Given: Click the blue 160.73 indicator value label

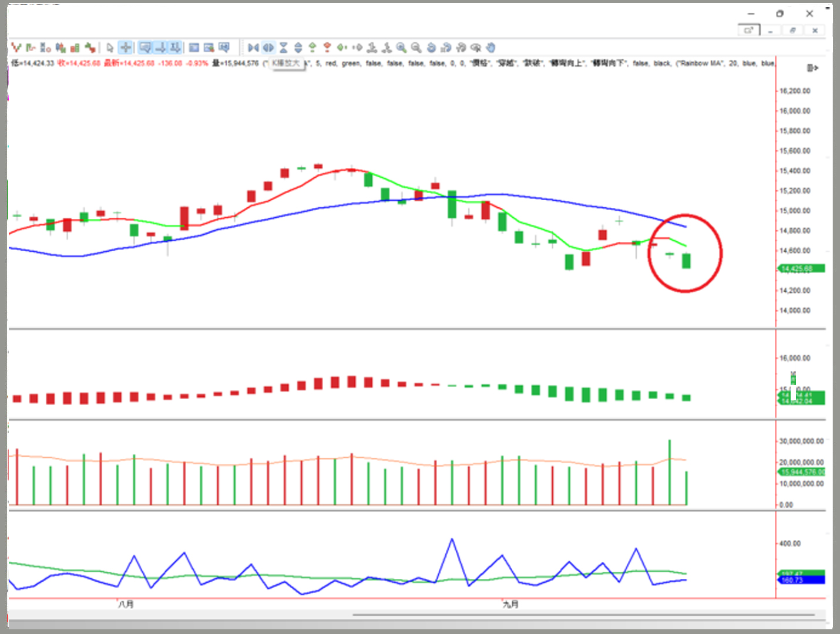Looking at the screenshot, I should click(x=801, y=580).
